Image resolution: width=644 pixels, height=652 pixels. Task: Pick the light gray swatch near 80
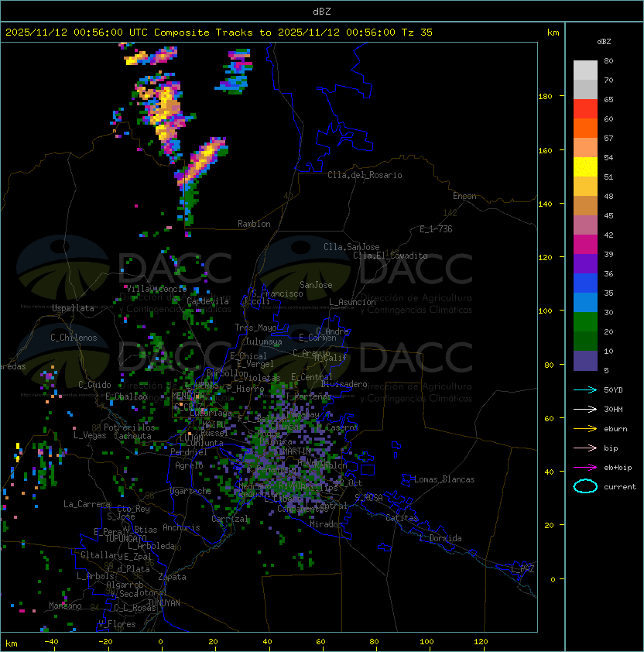[585, 70]
